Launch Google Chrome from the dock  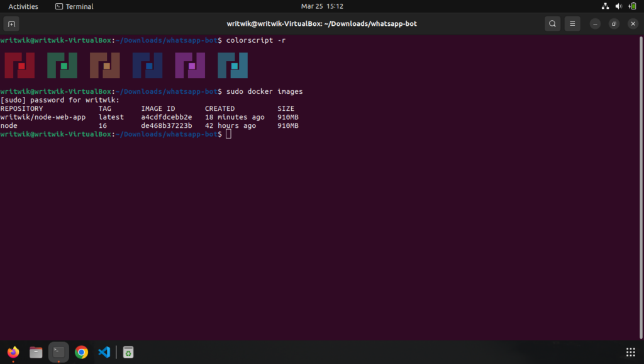(81, 352)
